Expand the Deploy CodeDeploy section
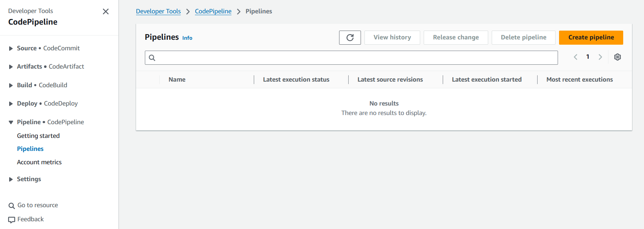 [11, 104]
